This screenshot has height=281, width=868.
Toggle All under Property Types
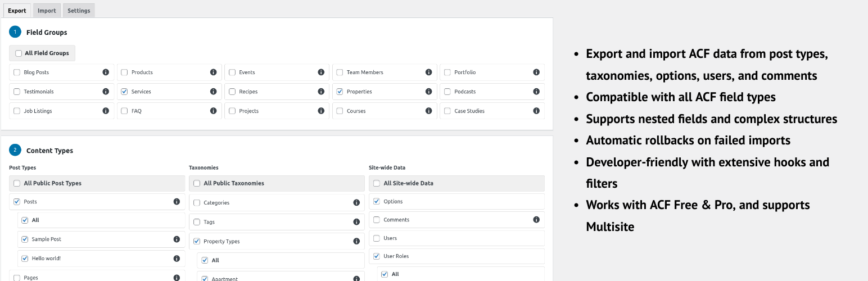click(205, 260)
